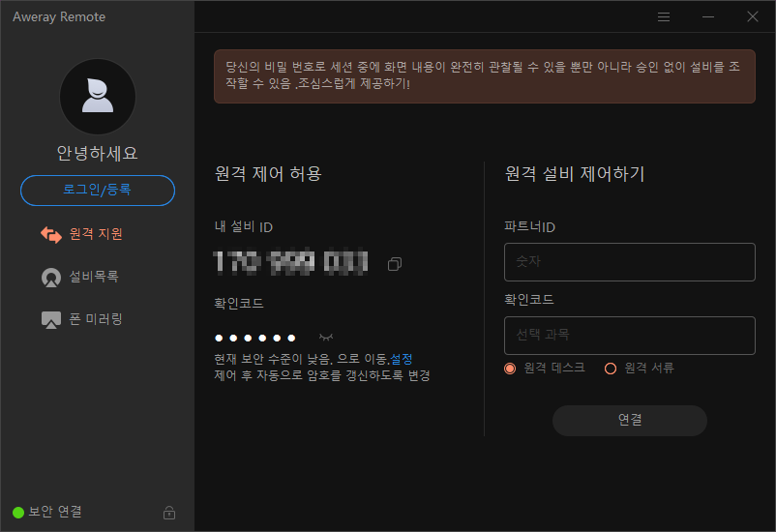Click the Aweray Remote title text

59,16
